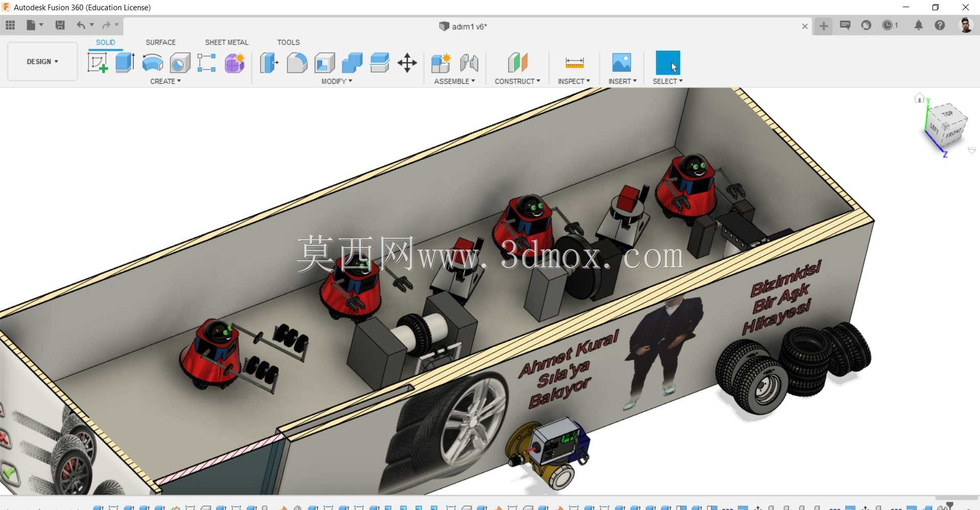This screenshot has width=980, height=510.
Task: Click the ViewCube home icon
Action: coord(919,98)
